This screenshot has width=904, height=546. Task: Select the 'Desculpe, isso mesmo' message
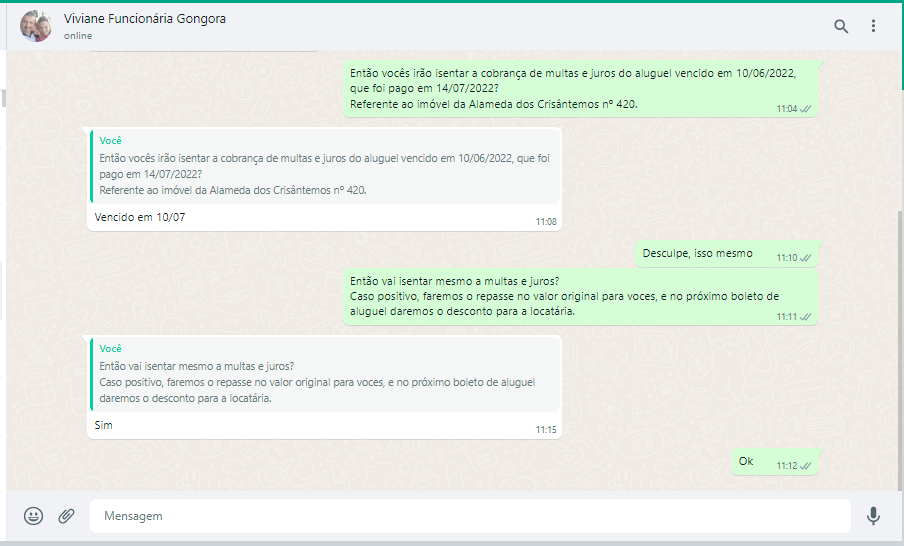[x=697, y=253]
